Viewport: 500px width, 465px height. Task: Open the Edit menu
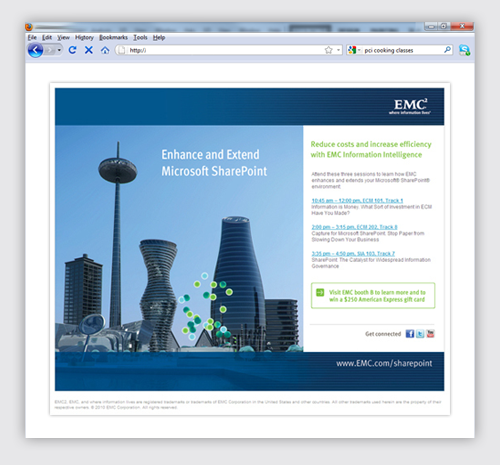click(47, 37)
